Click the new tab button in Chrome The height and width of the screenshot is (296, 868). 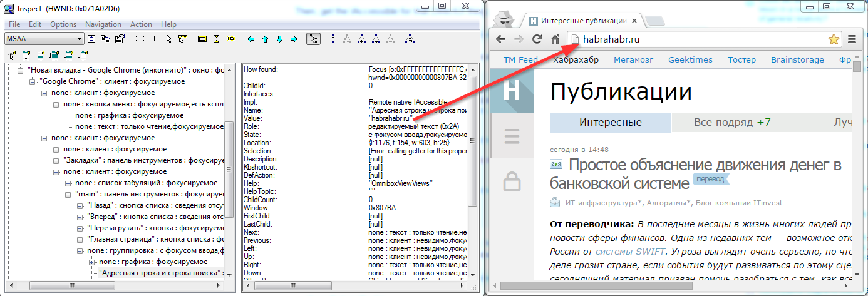(654, 21)
